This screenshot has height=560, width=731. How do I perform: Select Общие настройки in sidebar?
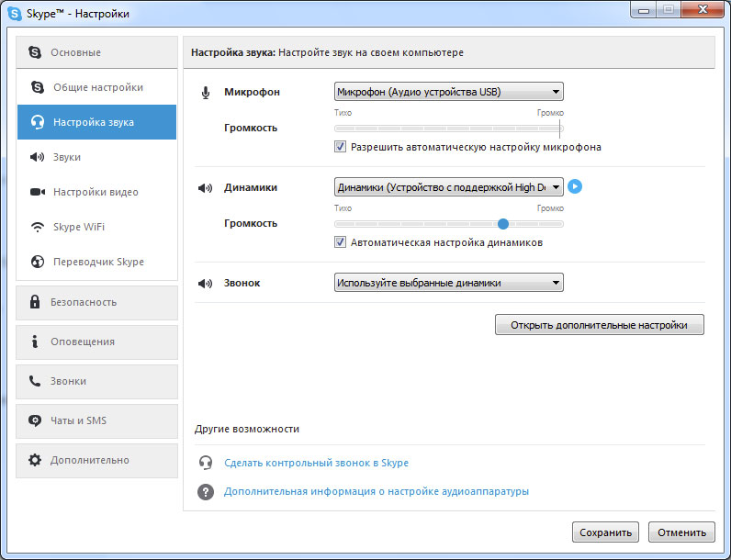tap(97, 87)
